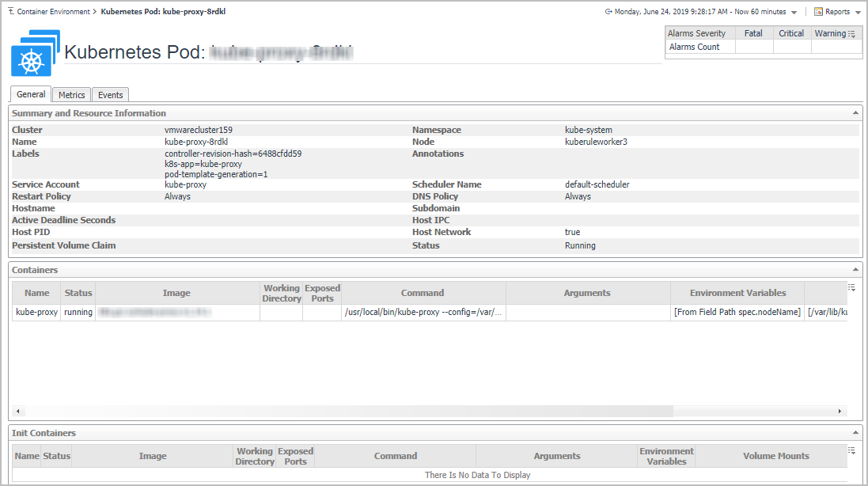Select the running status cell
Image resolution: width=868 pixels, height=486 pixels.
tap(78, 312)
